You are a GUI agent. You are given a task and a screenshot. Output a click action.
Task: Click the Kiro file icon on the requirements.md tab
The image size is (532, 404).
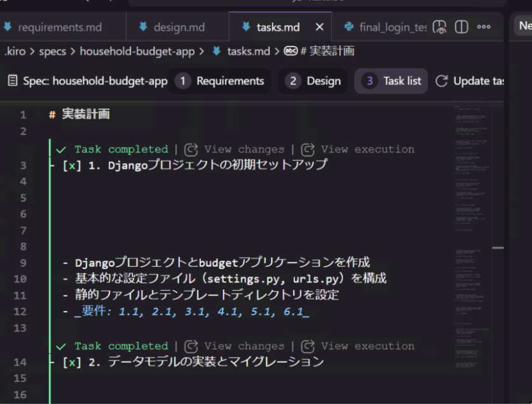[x=7, y=27]
